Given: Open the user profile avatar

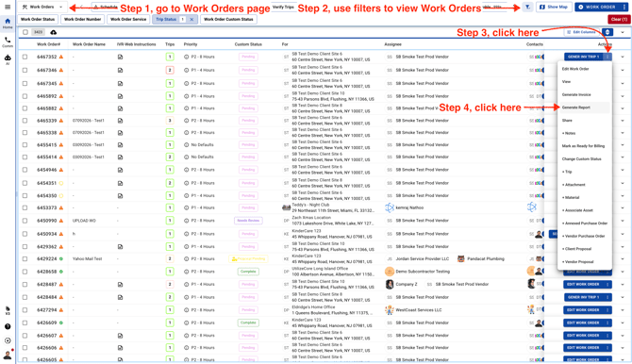Looking at the screenshot, I should pyautogui.click(x=8, y=355).
